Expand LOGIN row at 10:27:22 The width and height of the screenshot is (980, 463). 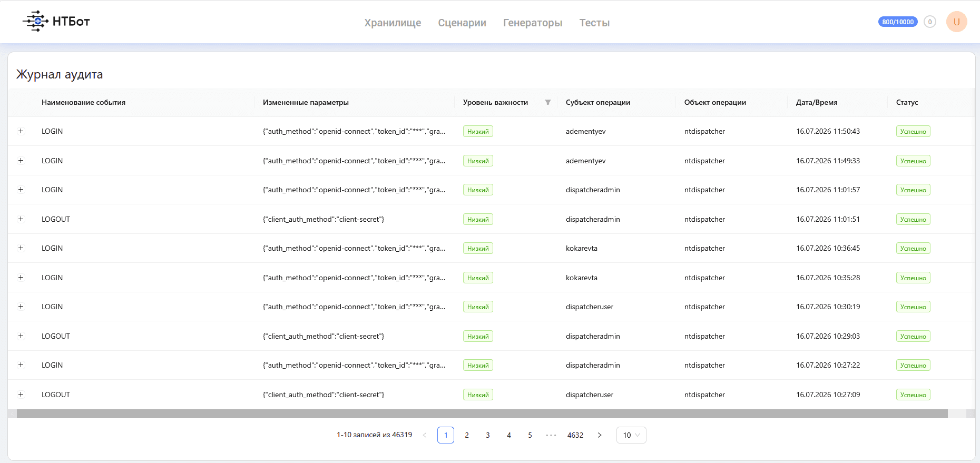[x=21, y=365]
